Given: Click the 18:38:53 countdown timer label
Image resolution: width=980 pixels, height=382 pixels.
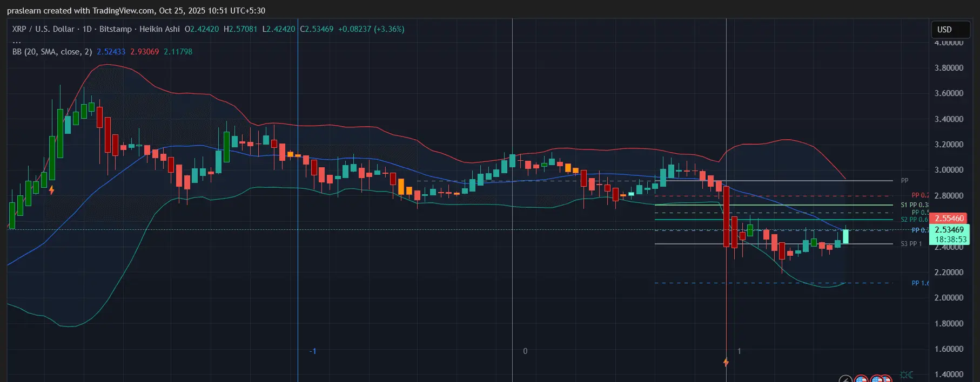Looking at the screenshot, I should coord(950,240).
